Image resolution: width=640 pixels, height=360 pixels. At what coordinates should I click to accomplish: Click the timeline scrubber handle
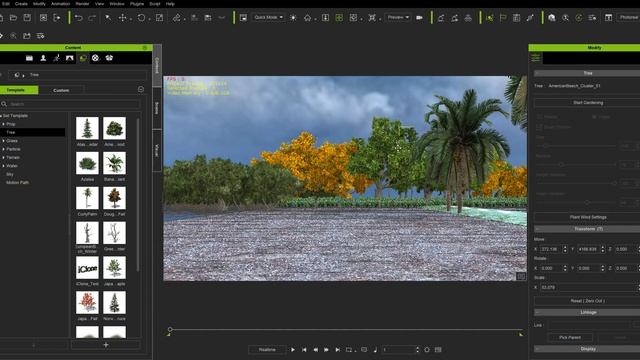(x=170, y=329)
